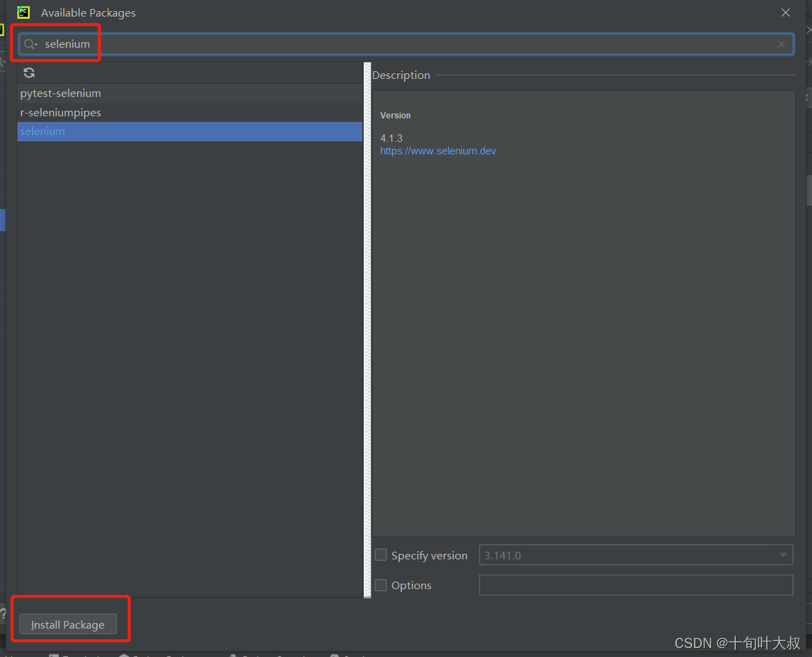The height and width of the screenshot is (657, 812).
Task: Click the Install Package button
Action: (68, 624)
